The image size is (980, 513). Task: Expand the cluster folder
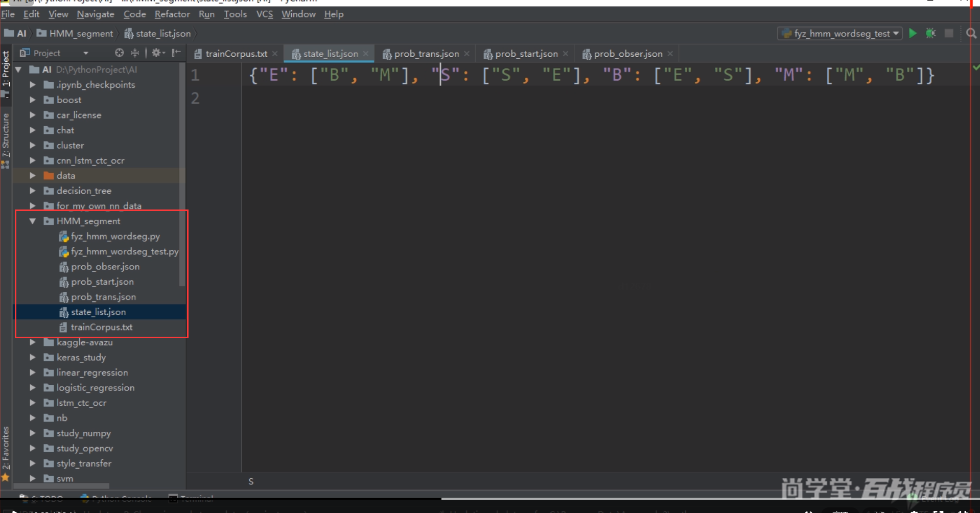[x=33, y=145]
